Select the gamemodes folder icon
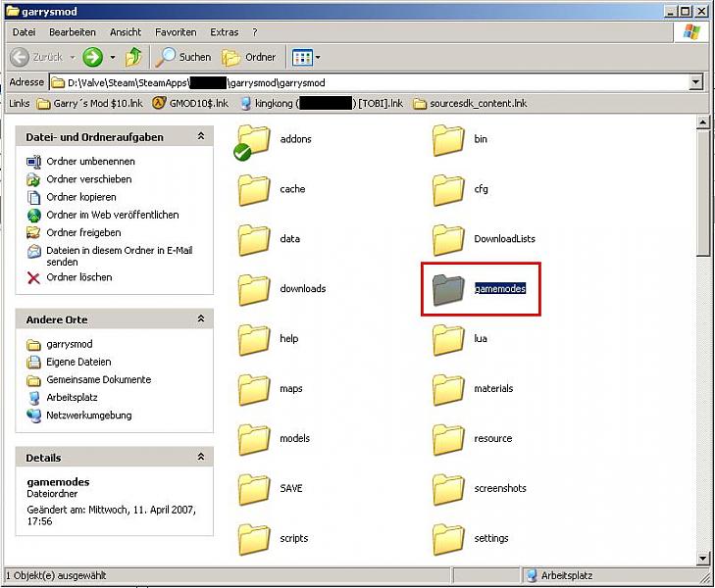Screen dimensions: 715x588 [448, 289]
